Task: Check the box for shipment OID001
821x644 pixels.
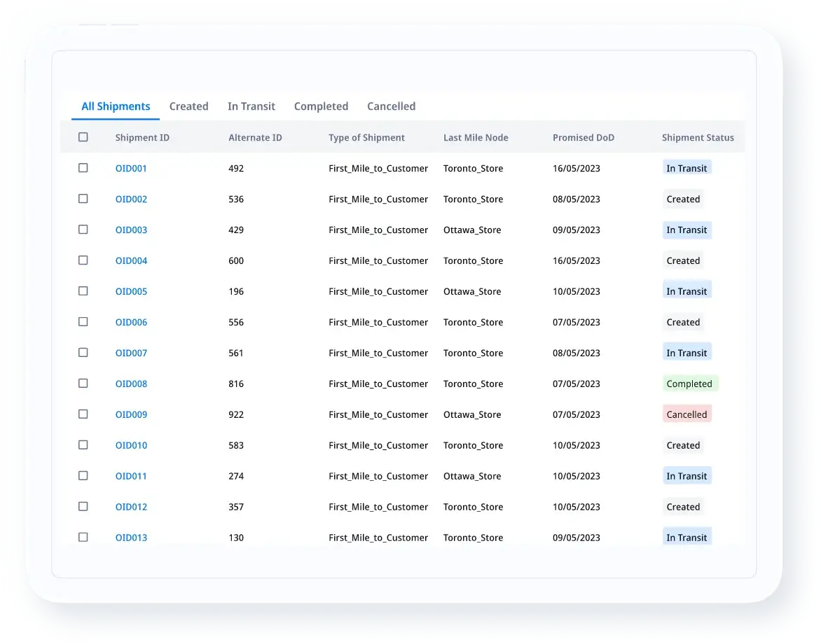Action: click(x=83, y=168)
